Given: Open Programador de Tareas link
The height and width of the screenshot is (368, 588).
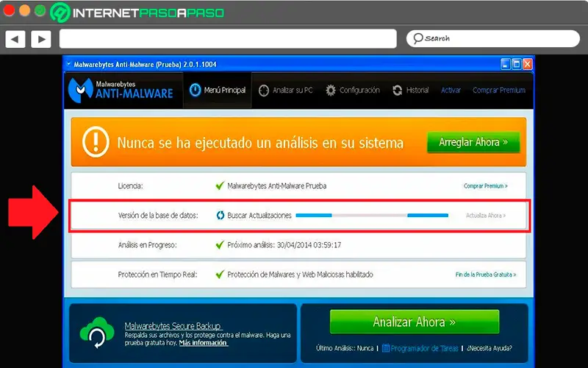Looking at the screenshot, I should [424, 348].
